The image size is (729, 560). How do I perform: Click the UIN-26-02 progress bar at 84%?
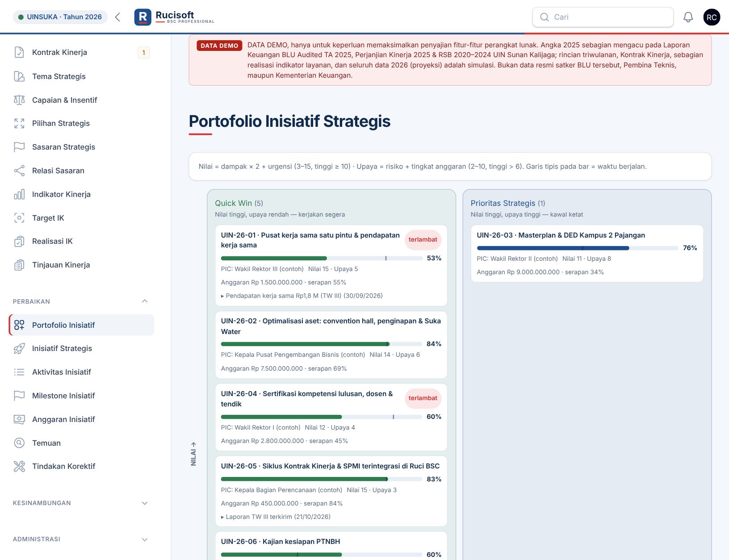(x=322, y=344)
